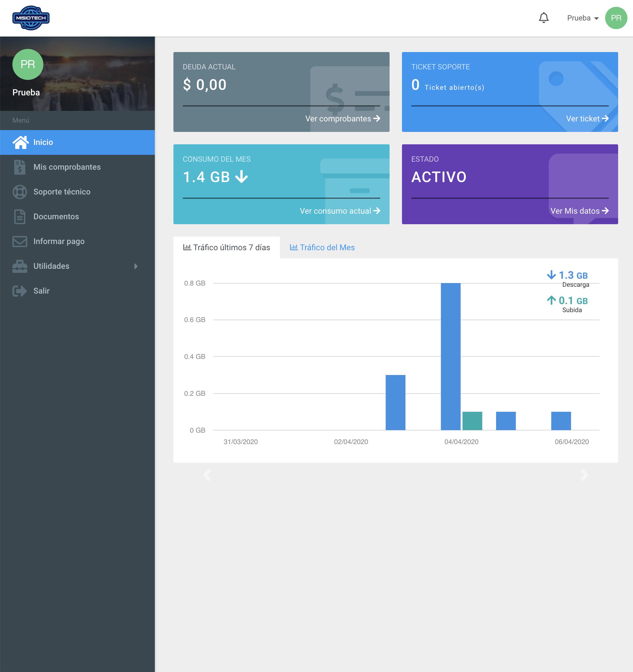
Task: Open Mis comprobantes menu item
Action: click(77, 167)
